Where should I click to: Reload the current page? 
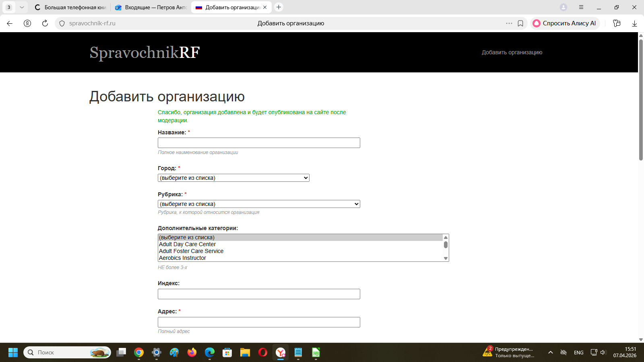[x=45, y=23]
